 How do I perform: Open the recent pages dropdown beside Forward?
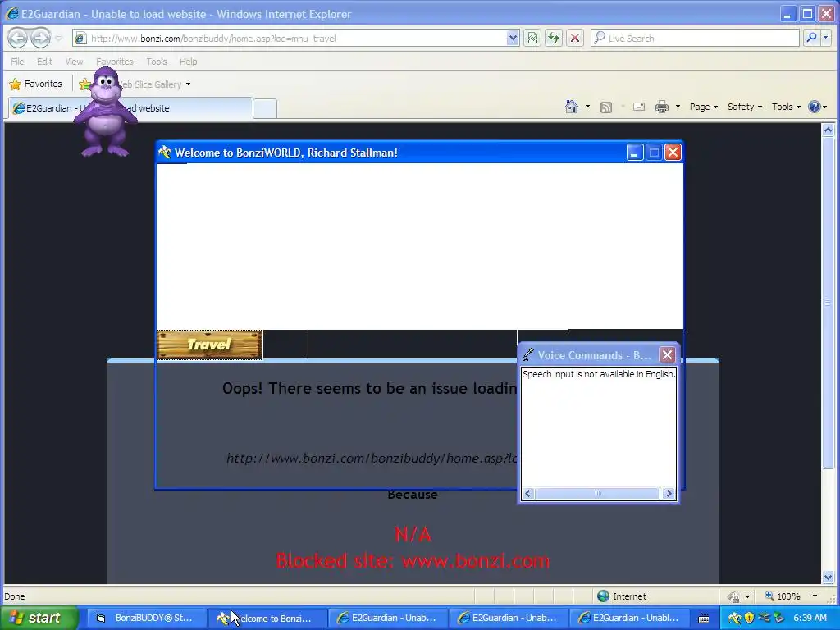(59, 39)
